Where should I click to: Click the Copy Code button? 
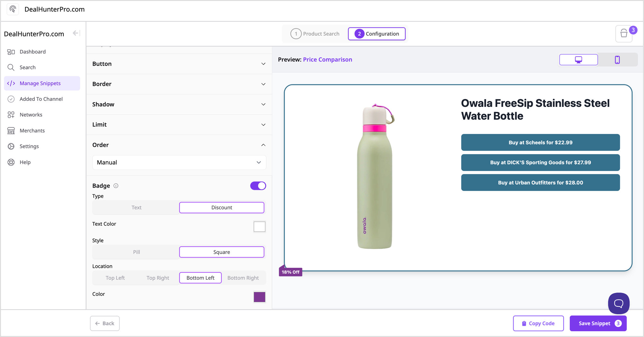pyautogui.click(x=538, y=323)
